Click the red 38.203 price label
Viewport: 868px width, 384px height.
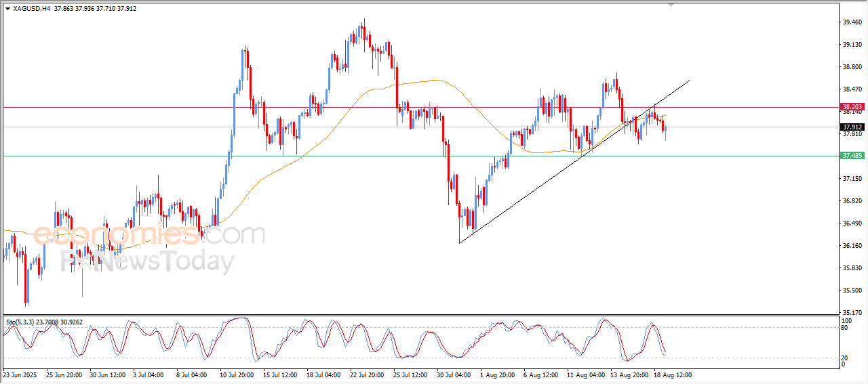[852, 107]
